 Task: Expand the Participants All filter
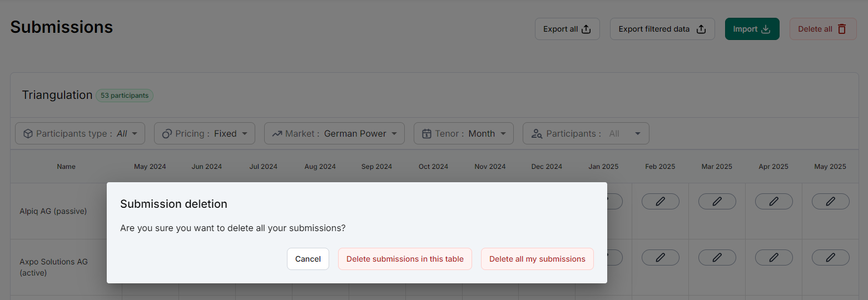pos(586,133)
